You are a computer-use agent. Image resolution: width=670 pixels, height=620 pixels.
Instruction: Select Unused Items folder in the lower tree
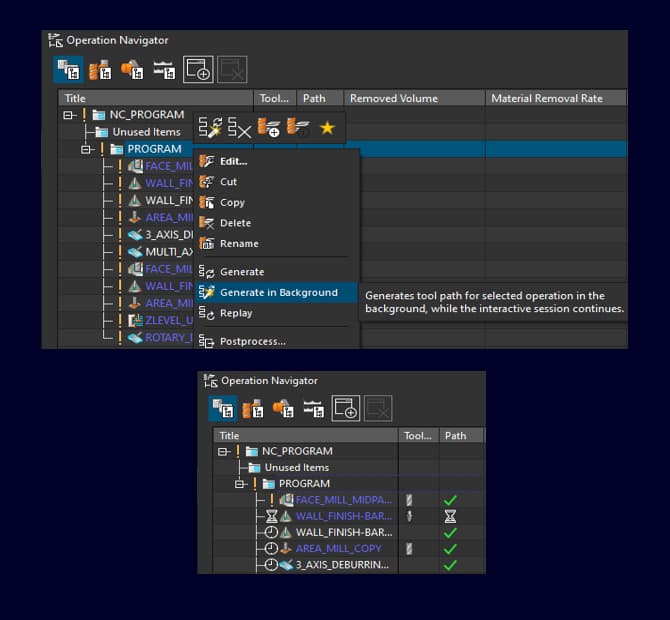point(296,468)
